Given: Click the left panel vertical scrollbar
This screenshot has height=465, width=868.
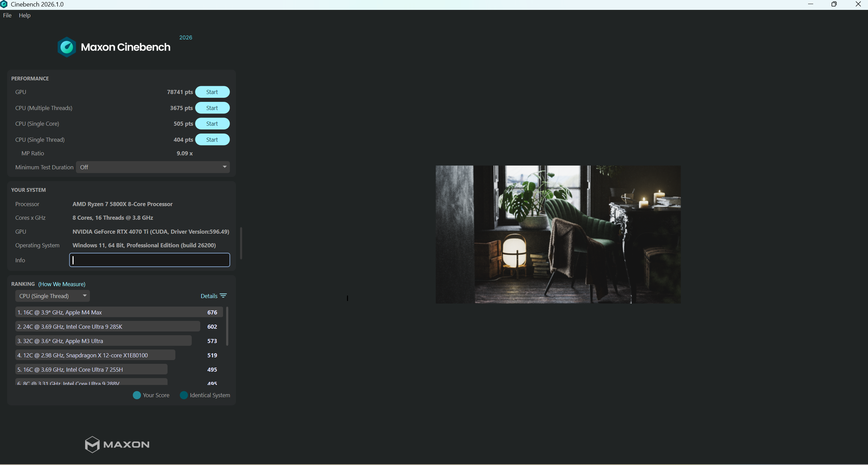Looking at the screenshot, I should pyautogui.click(x=241, y=243).
